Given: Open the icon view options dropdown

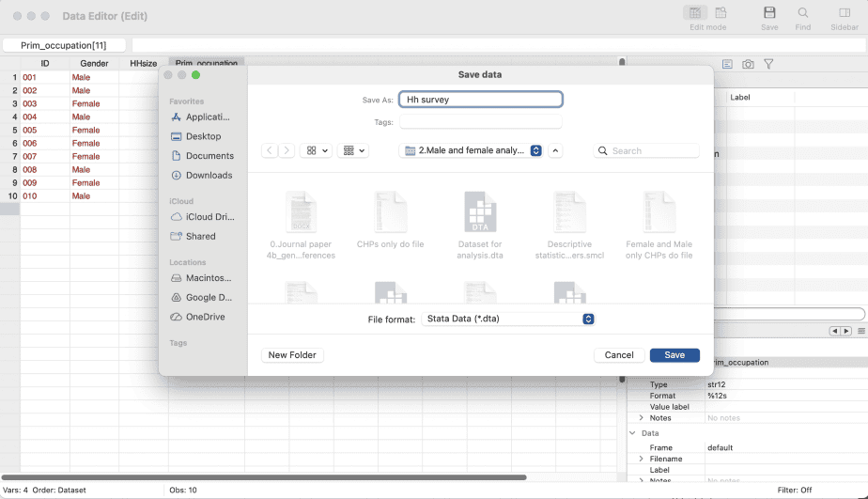Looking at the screenshot, I should (317, 150).
